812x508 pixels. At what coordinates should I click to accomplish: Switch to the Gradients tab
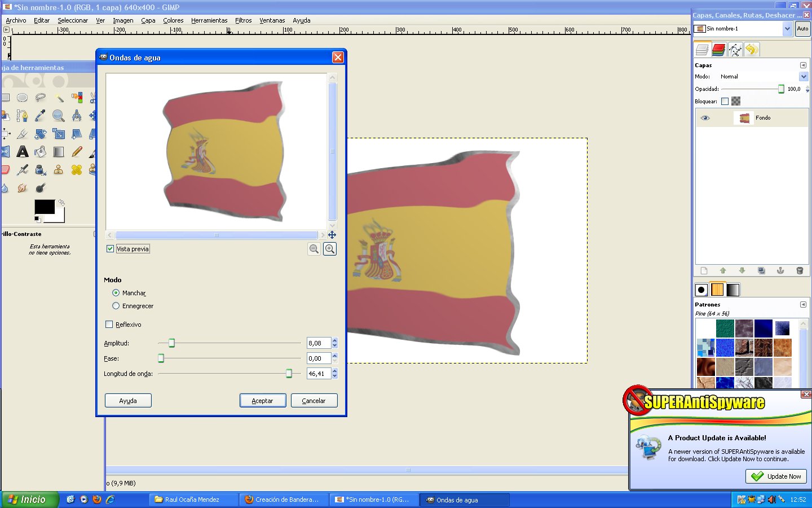click(732, 290)
